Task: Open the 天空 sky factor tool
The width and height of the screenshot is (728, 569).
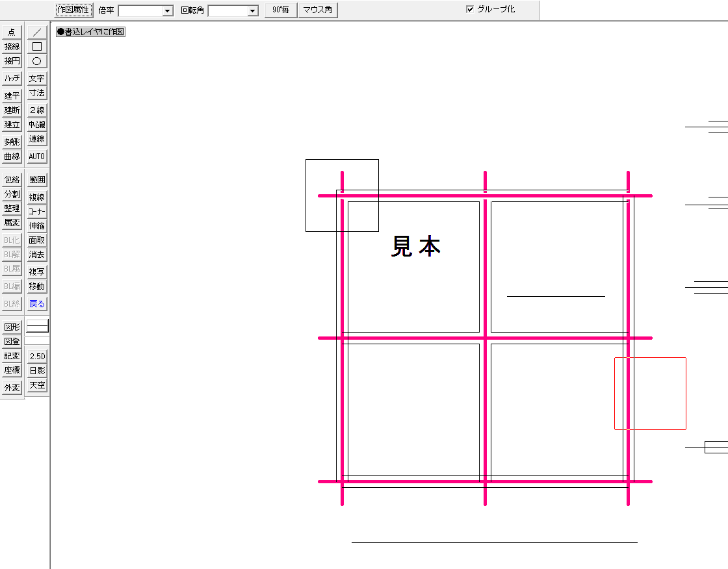Action: pyautogui.click(x=37, y=385)
